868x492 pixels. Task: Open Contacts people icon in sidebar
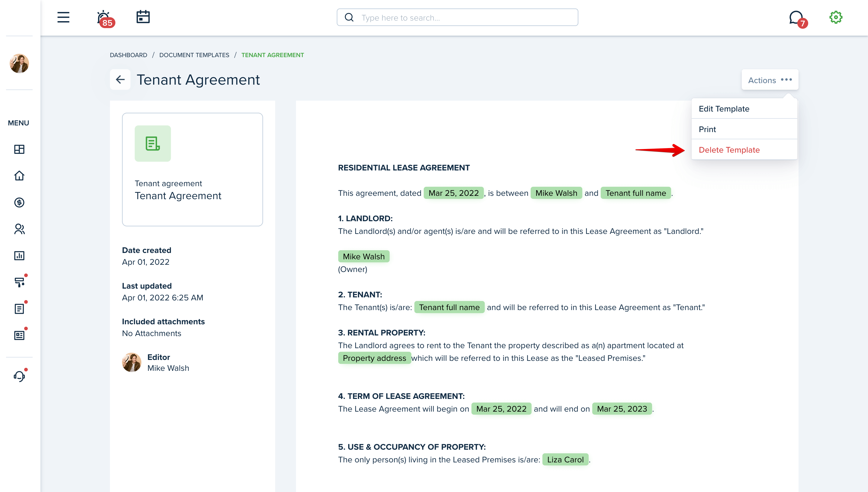point(19,229)
